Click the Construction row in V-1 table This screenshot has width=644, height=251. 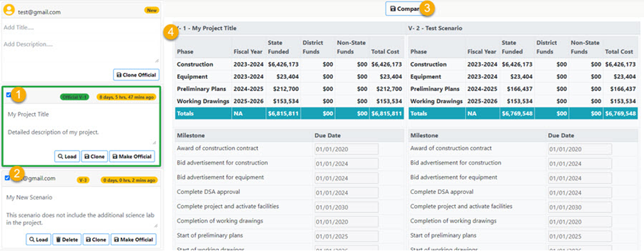(290, 64)
